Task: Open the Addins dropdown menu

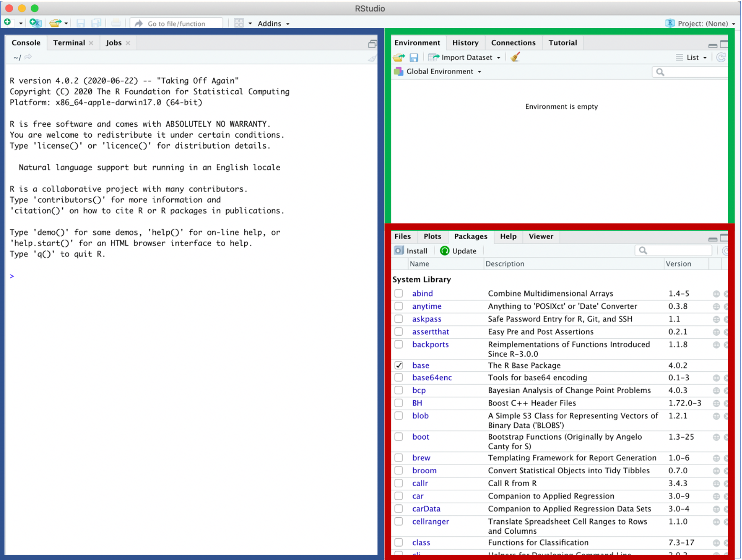Action: (x=273, y=24)
